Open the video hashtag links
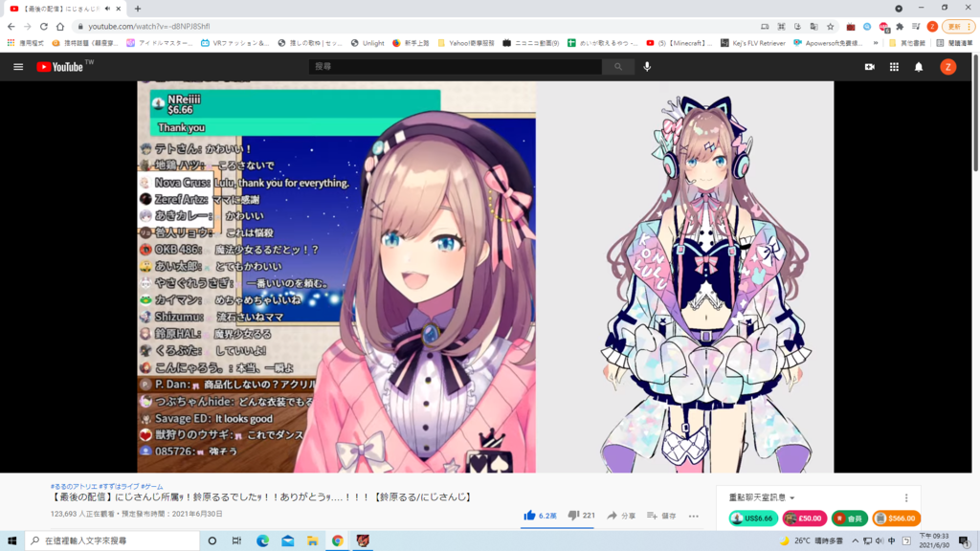The height and width of the screenshot is (551, 980). [x=107, y=487]
